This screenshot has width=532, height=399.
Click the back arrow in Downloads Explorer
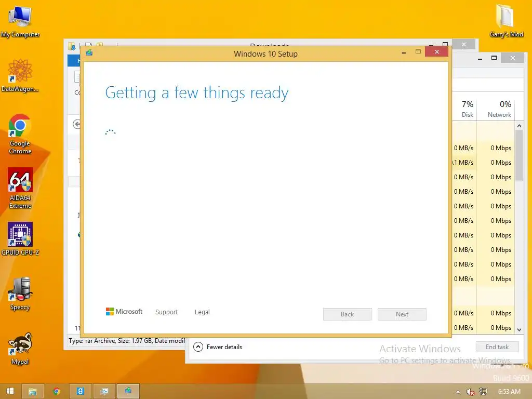coord(77,124)
